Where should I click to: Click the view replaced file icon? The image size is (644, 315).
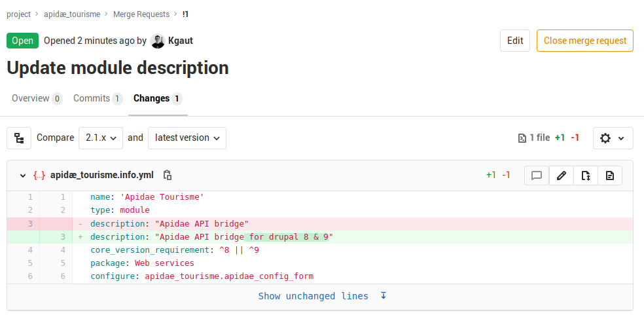[x=585, y=176]
